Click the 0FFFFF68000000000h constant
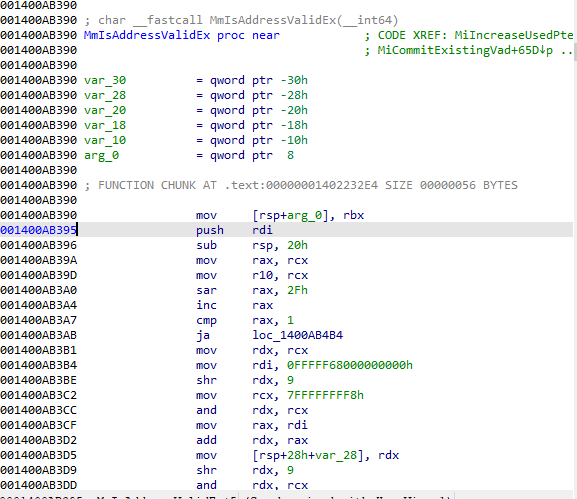Viewport: 577px width, 499px height. [350, 365]
